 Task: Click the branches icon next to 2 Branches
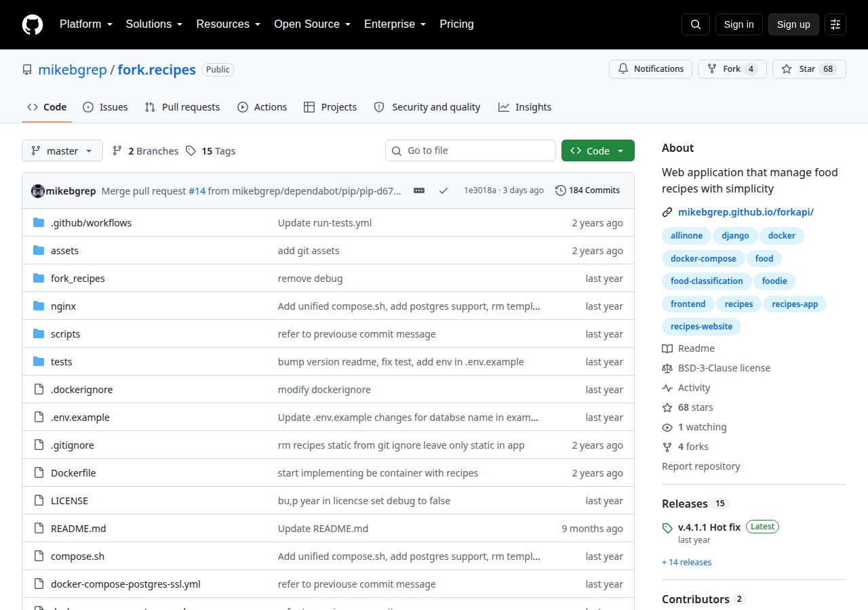click(117, 150)
